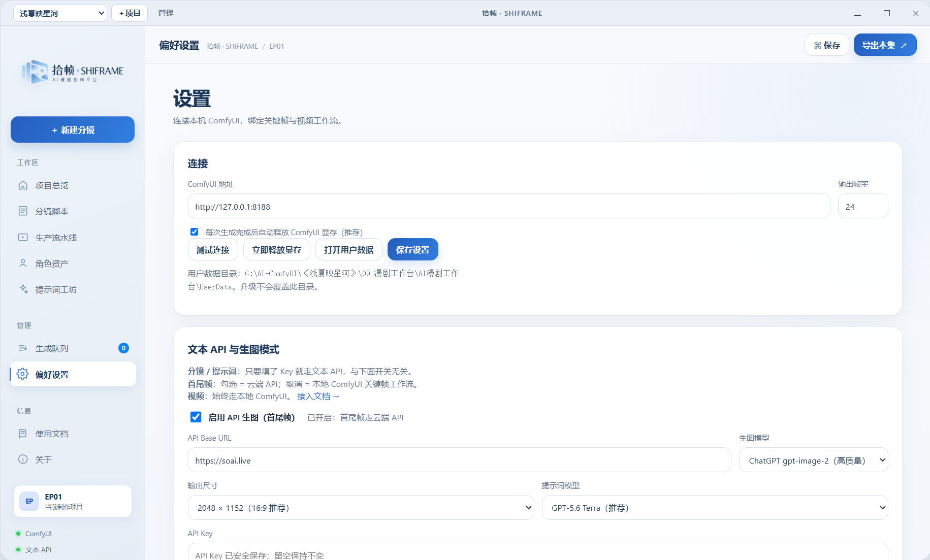Open 提示词工坊 sparkle icon
The width and height of the screenshot is (930, 560).
23,289
